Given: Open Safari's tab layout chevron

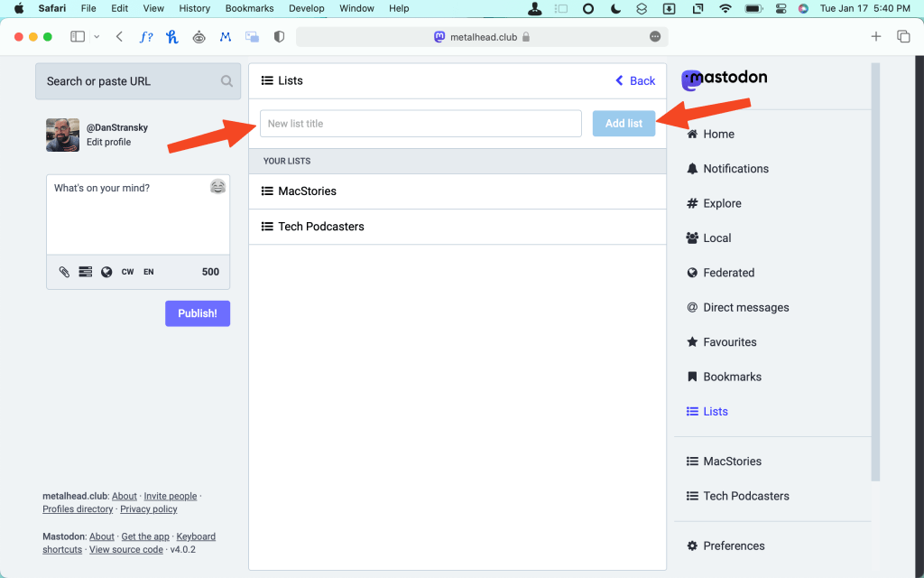Looking at the screenshot, I should tap(96, 36).
